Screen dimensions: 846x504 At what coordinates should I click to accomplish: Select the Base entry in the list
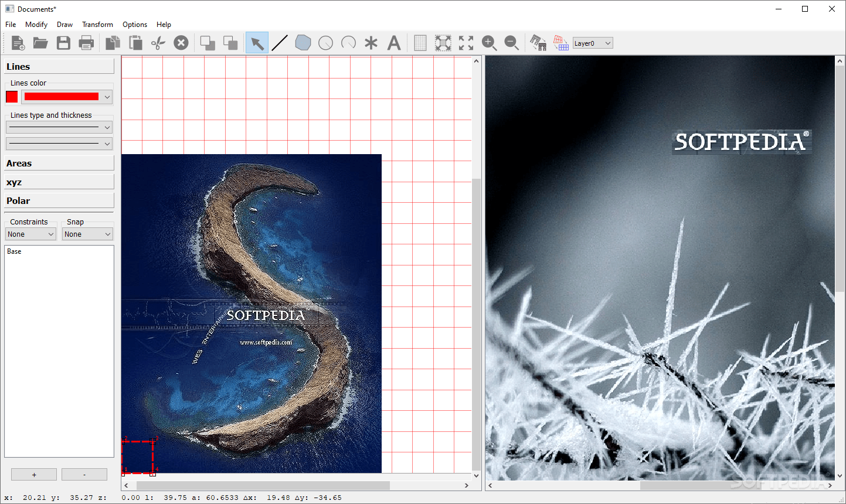(14, 251)
